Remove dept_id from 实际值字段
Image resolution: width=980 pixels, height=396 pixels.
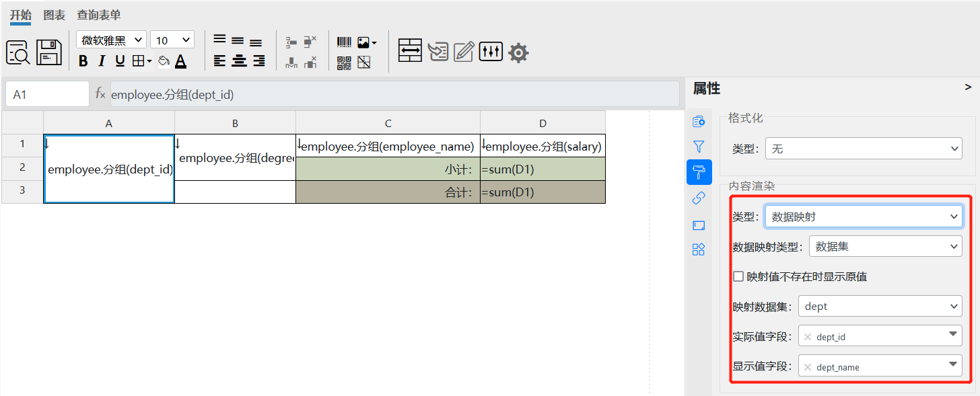point(808,337)
